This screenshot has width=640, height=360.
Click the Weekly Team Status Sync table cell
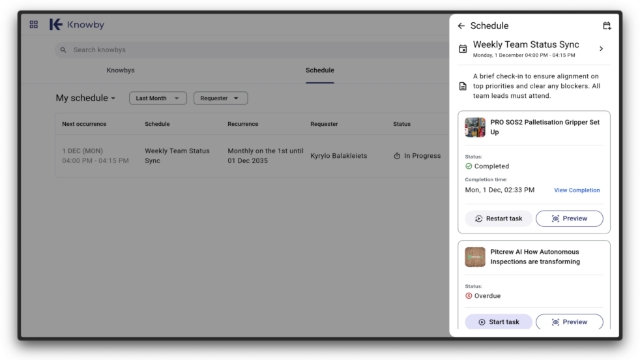click(x=177, y=156)
